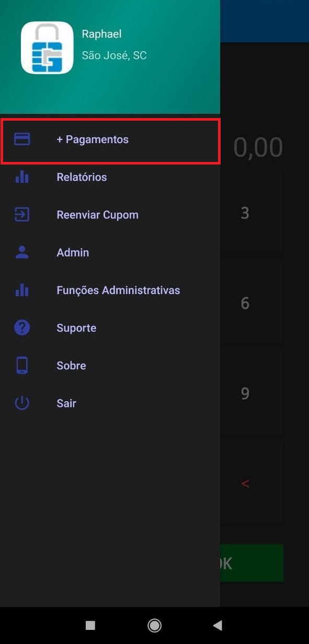Select the person icon beside Admin
309x644 pixels.
coord(21,252)
